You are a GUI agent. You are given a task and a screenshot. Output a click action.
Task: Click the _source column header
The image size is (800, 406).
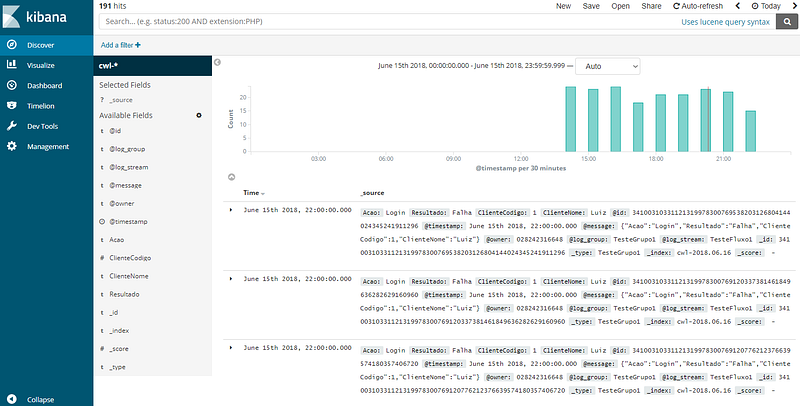[372, 193]
